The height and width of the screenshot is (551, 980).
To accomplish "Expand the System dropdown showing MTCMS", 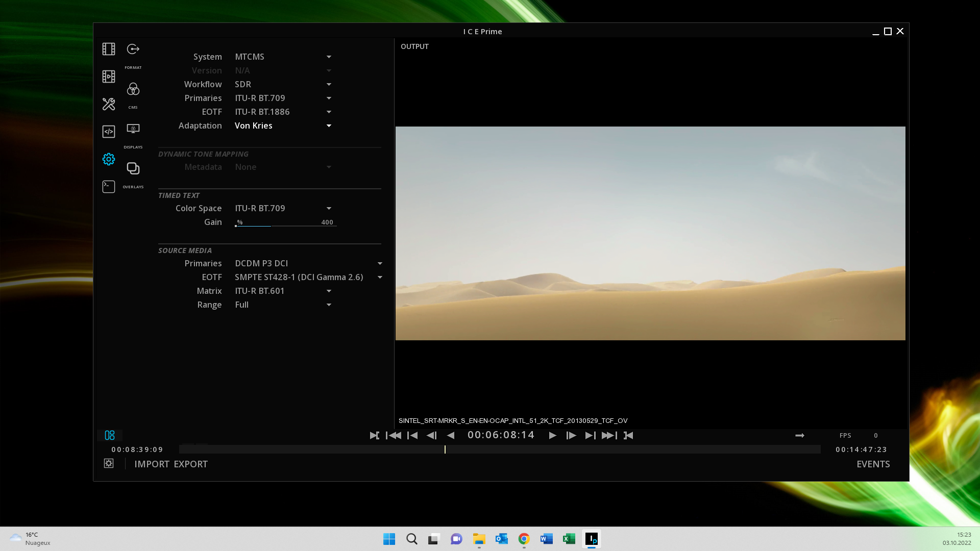I will 283,57.
